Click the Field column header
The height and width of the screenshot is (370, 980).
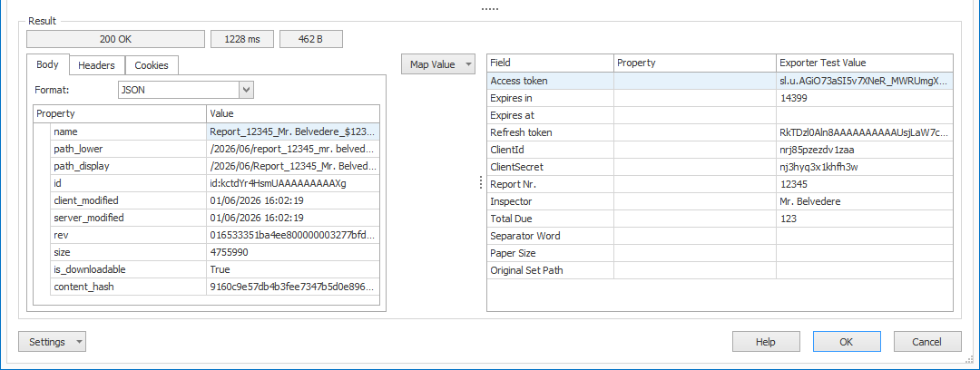[x=550, y=63]
